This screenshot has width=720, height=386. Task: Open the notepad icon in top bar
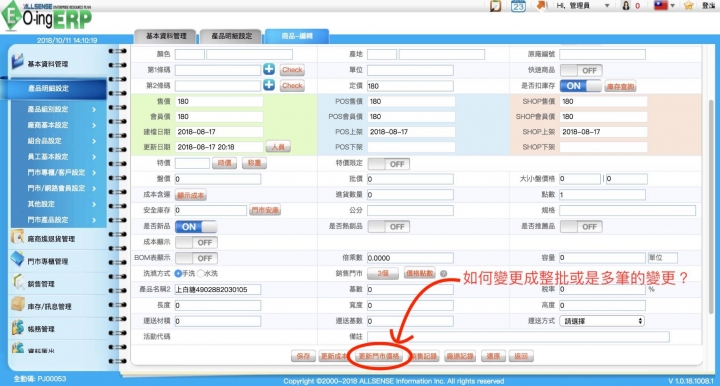click(x=495, y=6)
